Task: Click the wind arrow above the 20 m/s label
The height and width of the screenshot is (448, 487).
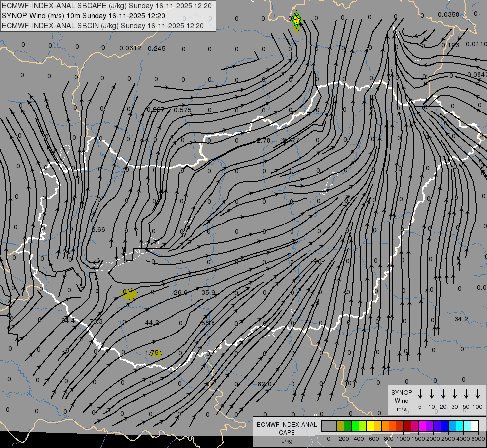Action: click(x=443, y=394)
